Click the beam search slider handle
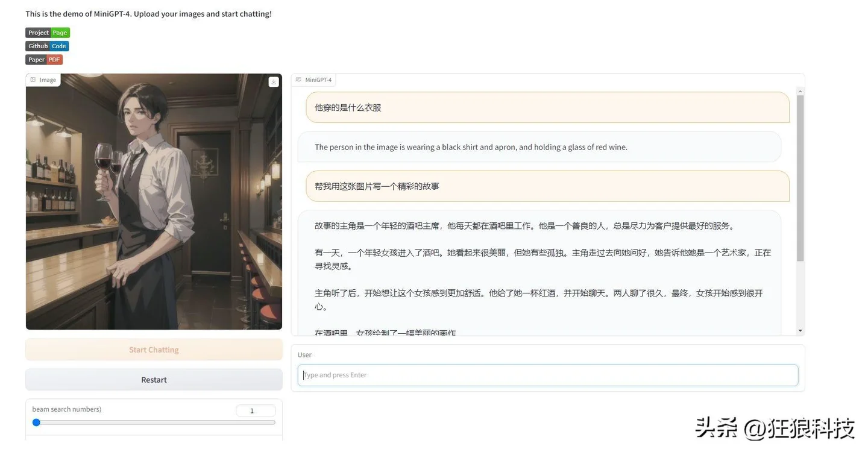 click(36, 422)
